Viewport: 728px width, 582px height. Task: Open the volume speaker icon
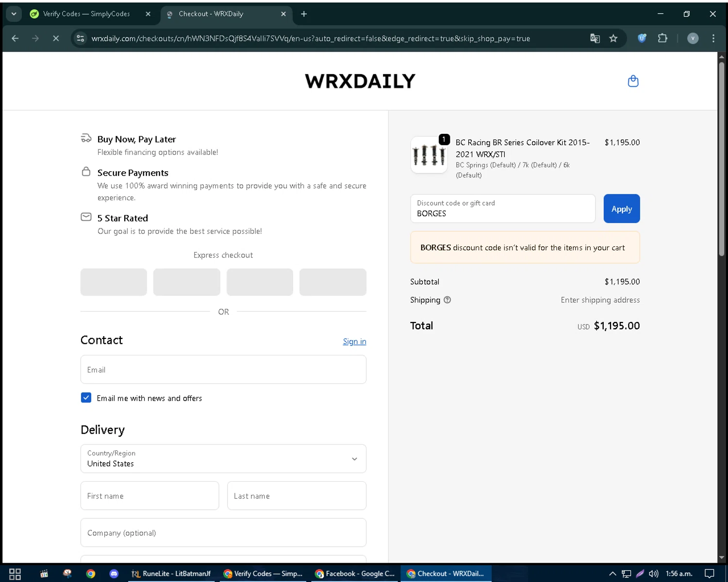coord(653,574)
